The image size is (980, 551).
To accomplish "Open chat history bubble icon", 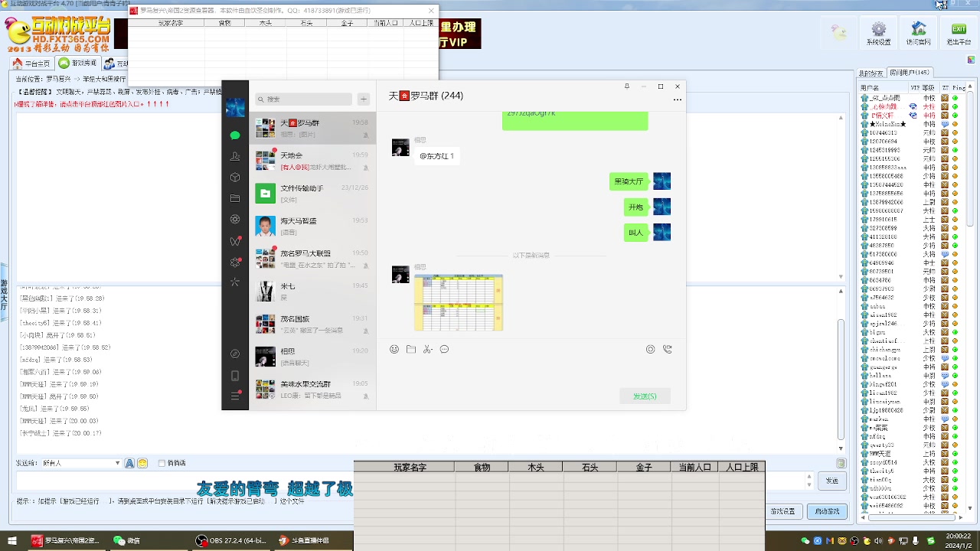I will point(444,349).
